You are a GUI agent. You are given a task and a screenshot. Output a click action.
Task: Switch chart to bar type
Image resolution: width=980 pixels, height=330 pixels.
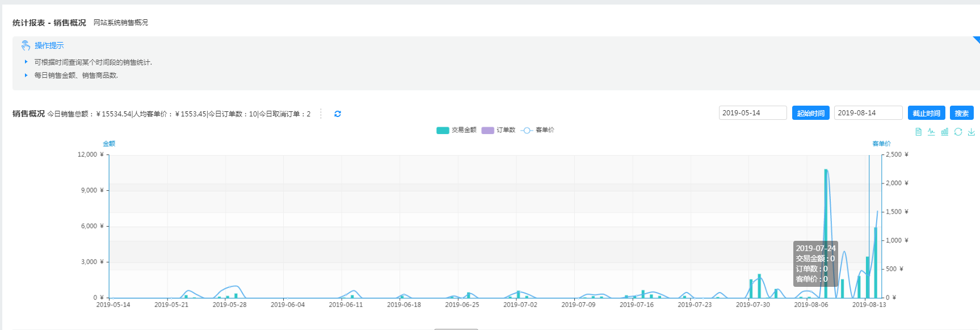(944, 132)
